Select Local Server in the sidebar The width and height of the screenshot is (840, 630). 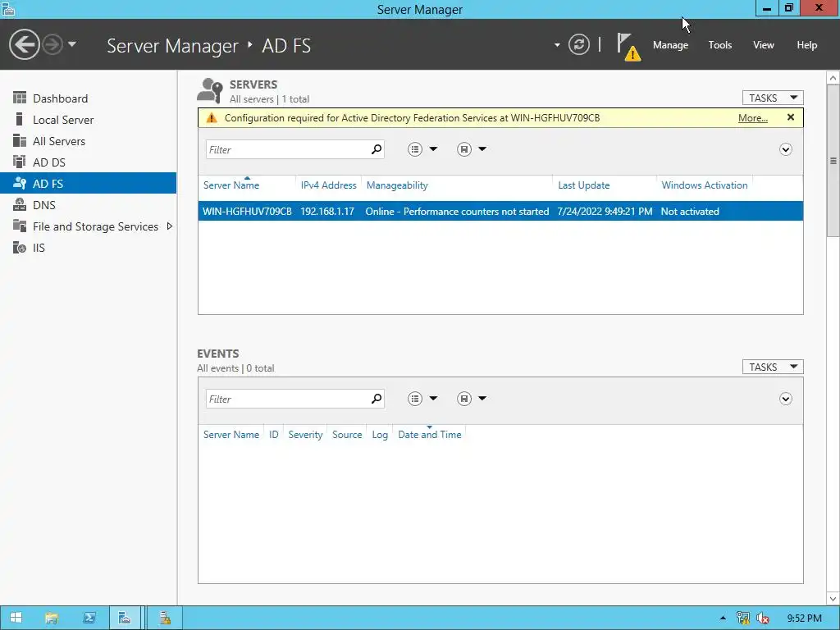pos(88,120)
